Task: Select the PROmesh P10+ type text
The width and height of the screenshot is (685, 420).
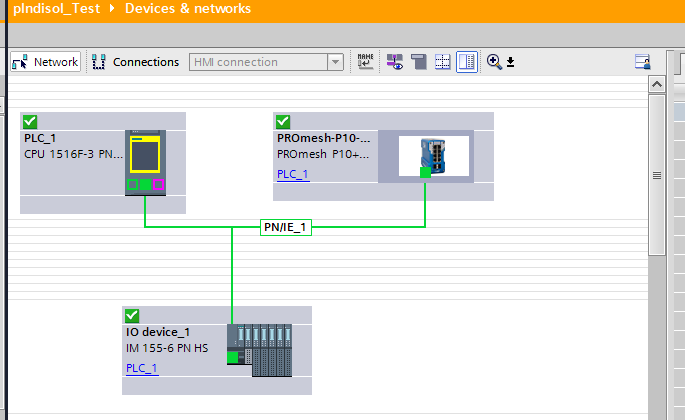Action: pos(323,154)
